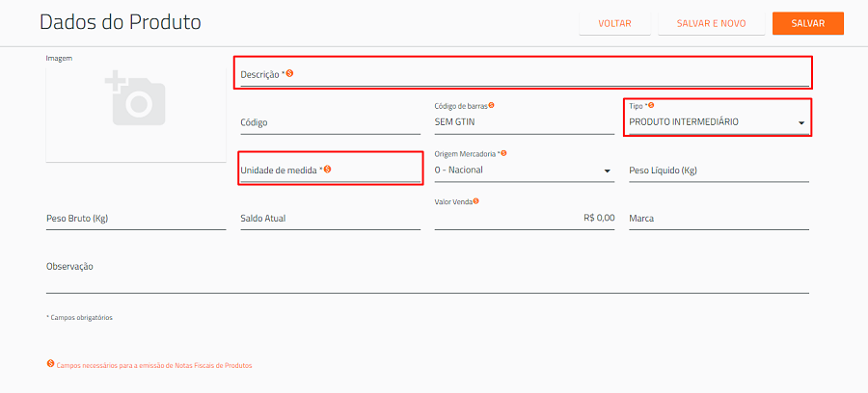The image size is (868, 393).
Task: Click the fiscal icon beside Origem Mercadoria
Action: (503, 153)
